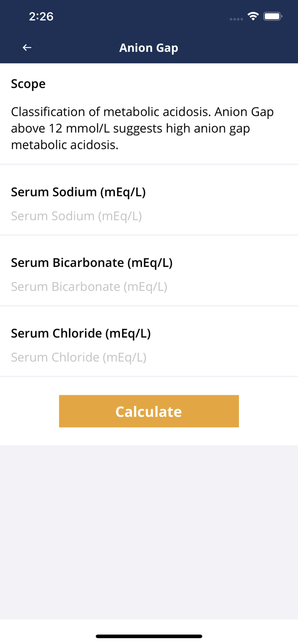Screen dimensions: 298x644
Task: Tap the back arrow in the header
Action: (x=27, y=48)
